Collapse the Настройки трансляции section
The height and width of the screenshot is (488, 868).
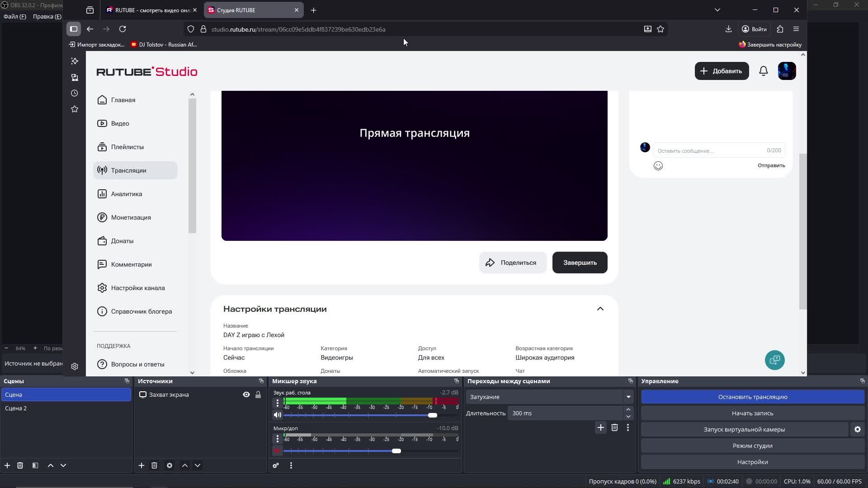coord(600,309)
